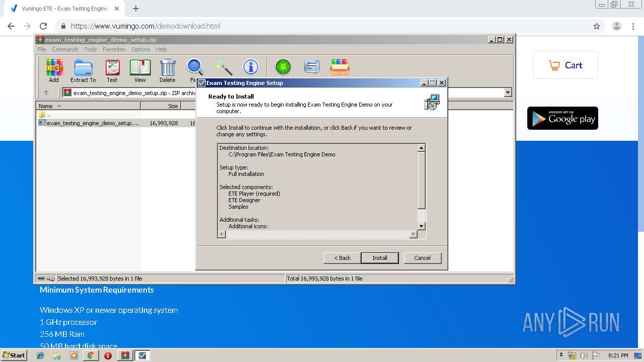Click the setup dialog title bar icon
This screenshot has width=644, height=362.
click(202, 83)
